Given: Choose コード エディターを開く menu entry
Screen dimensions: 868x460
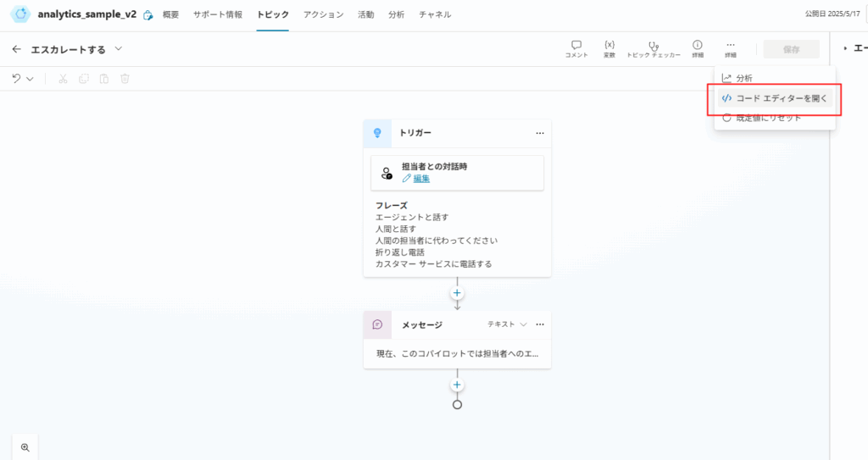Looking at the screenshot, I should (775, 98).
